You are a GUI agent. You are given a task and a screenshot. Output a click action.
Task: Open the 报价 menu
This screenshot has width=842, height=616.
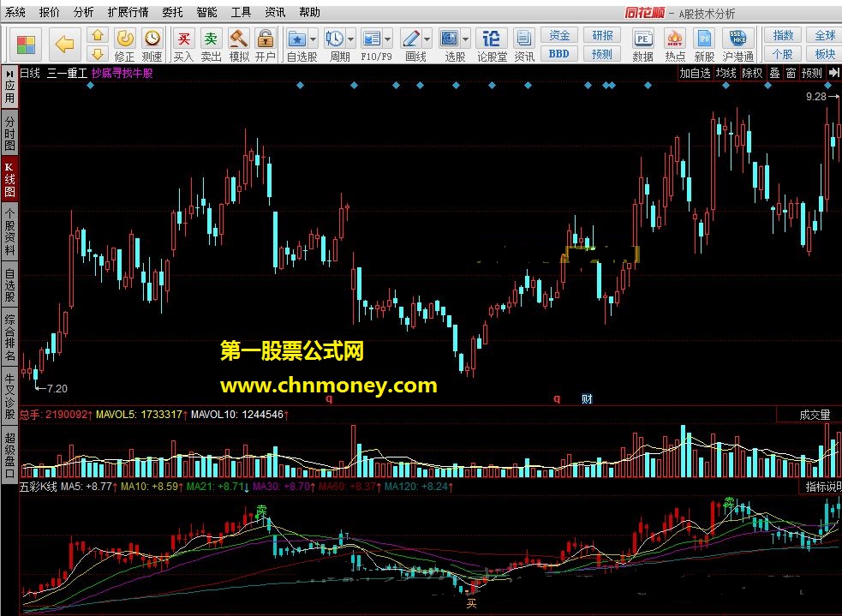click(x=50, y=12)
